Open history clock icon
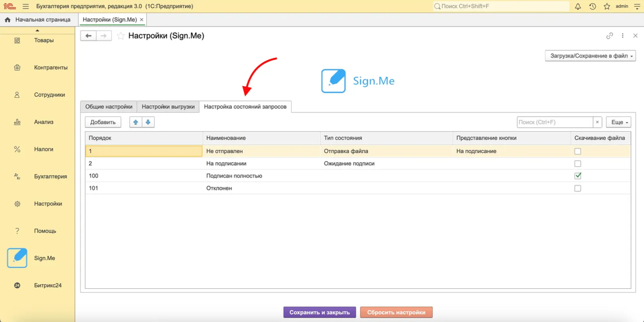 (593, 6)
